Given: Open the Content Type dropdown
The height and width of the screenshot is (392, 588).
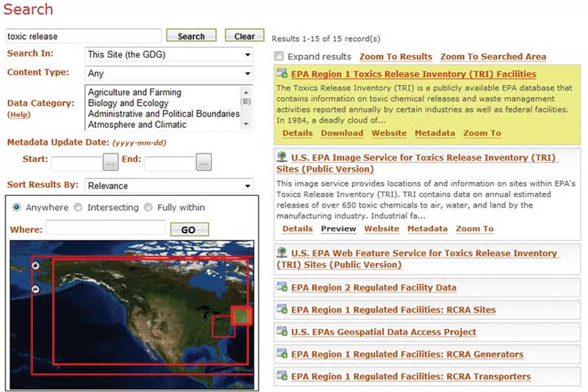Looking at the screenshot, I should tap(169, 73).
